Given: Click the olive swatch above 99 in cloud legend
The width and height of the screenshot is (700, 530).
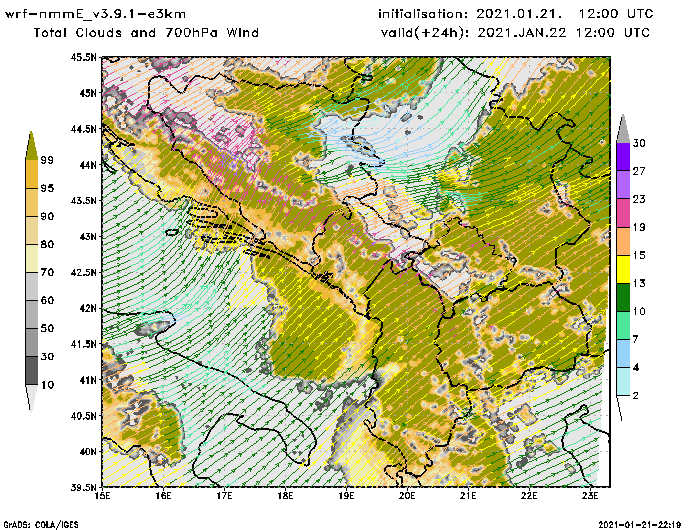Looking at the screenshot, I should [31, 146].
